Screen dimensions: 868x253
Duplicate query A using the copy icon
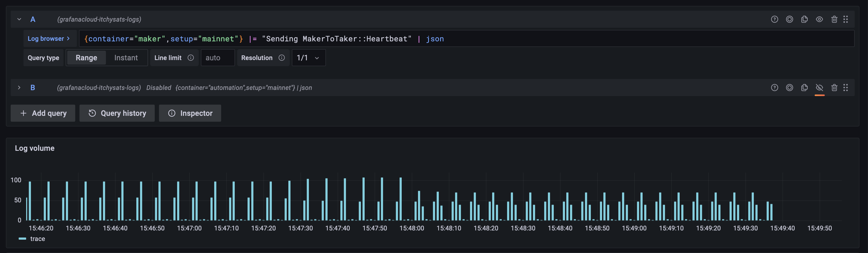[805, 19]
